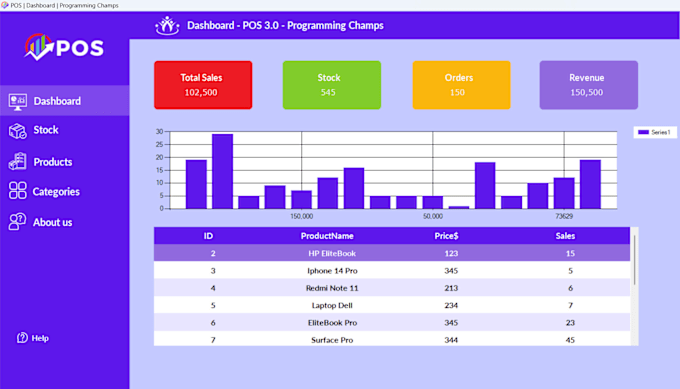
Task: Sort by the Price$ column header
Action: (x=446, y=236)
